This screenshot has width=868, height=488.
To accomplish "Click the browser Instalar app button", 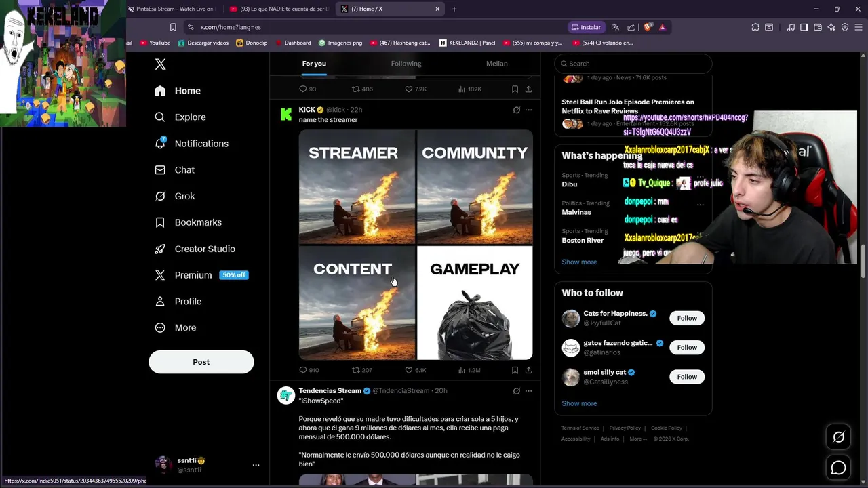I will (x=586, y=27).
